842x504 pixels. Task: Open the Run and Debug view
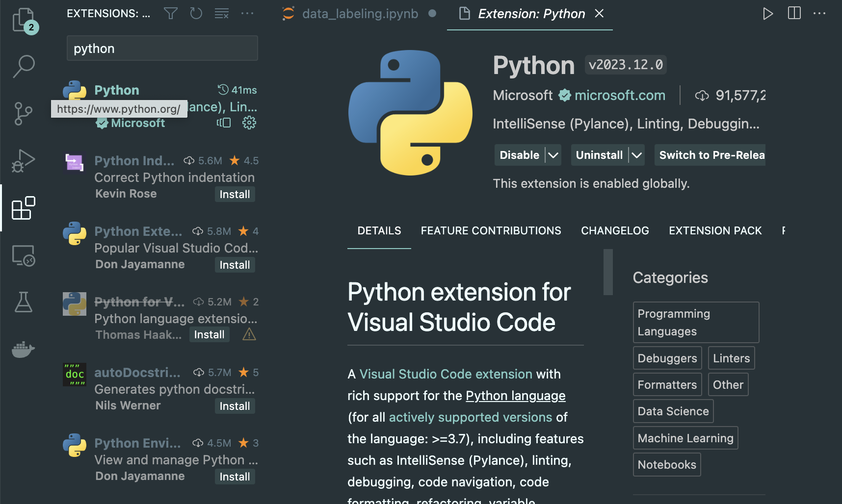[23, 161]
